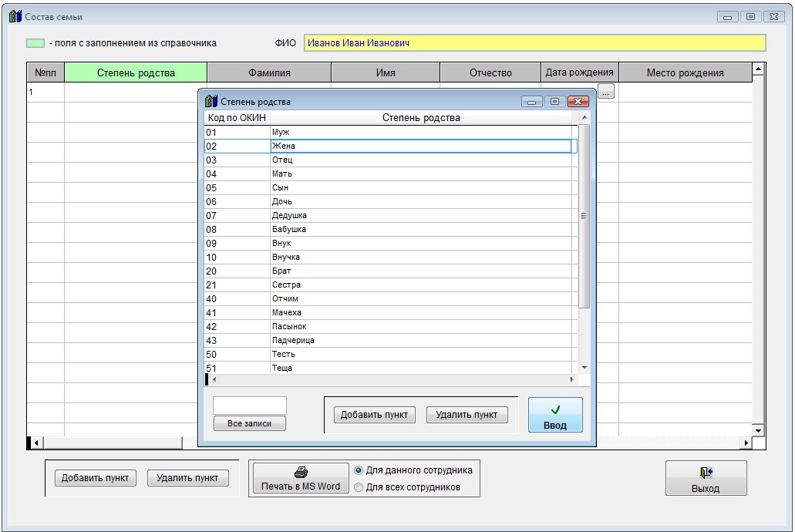Select the Отец row in the list
Viewport: 795px width, 532px height.
click(390, 160)
